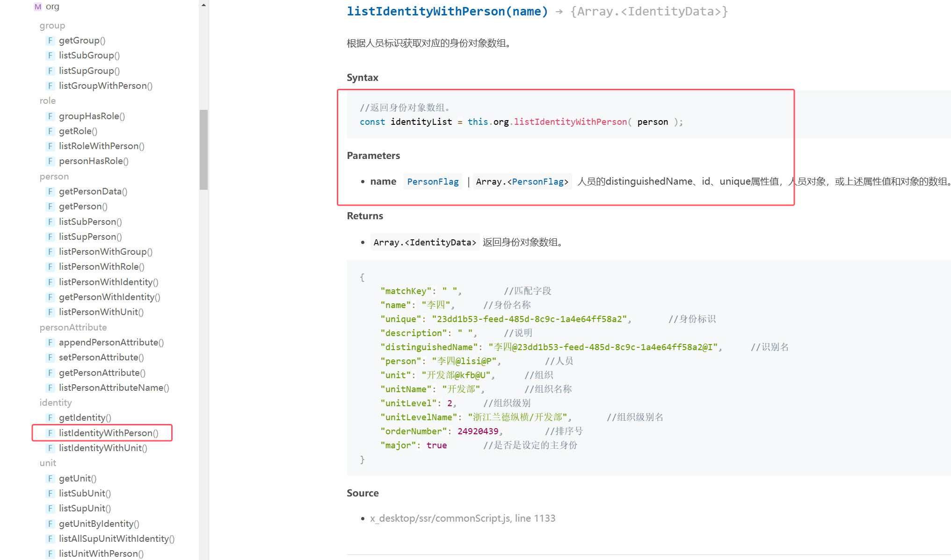Click the sidebar vertical scrollbar thumb
Viewport: 951px width, 560px height.
(x=203, y=150)
